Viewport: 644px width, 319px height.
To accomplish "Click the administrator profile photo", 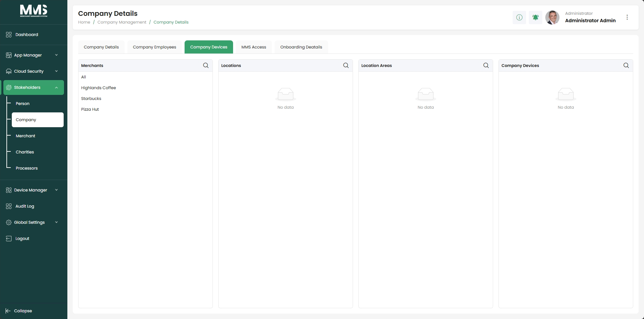I will point(552,17).
